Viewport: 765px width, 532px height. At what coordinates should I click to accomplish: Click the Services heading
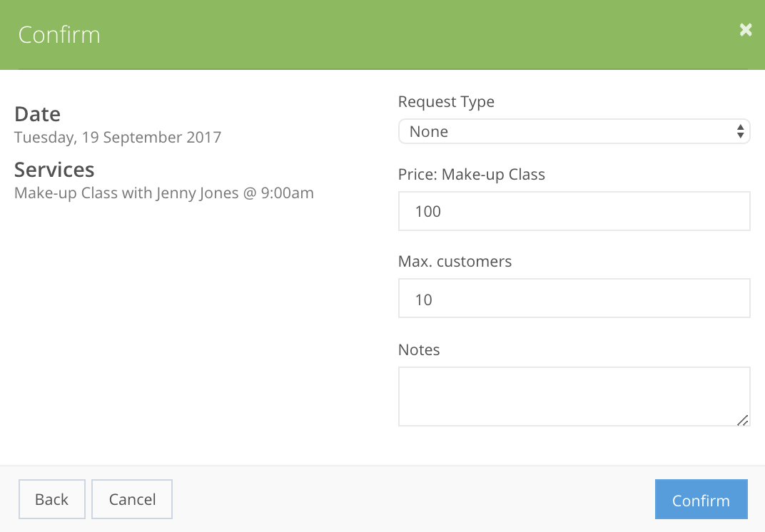54,170
